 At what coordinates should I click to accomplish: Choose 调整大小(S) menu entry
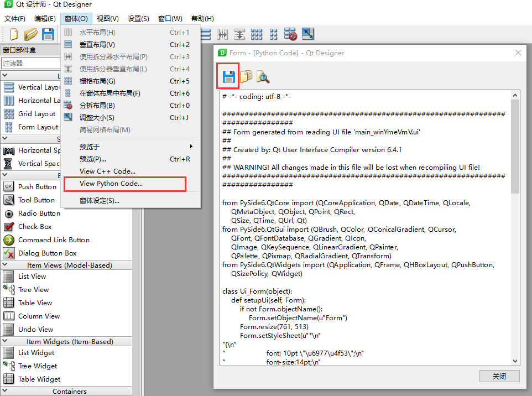click(131, 118)
